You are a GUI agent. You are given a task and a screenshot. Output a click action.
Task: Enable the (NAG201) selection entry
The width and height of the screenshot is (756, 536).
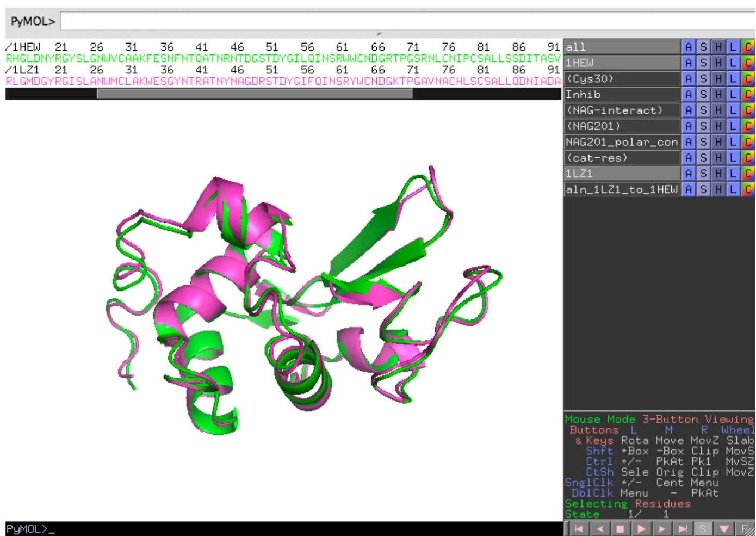click(x=622, y=126)
